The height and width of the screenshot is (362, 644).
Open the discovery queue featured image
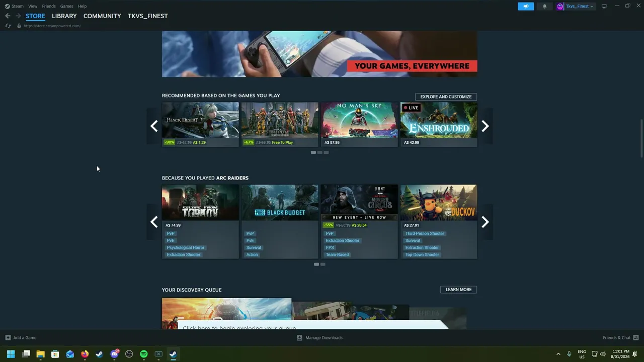click(x=226, y=314)
